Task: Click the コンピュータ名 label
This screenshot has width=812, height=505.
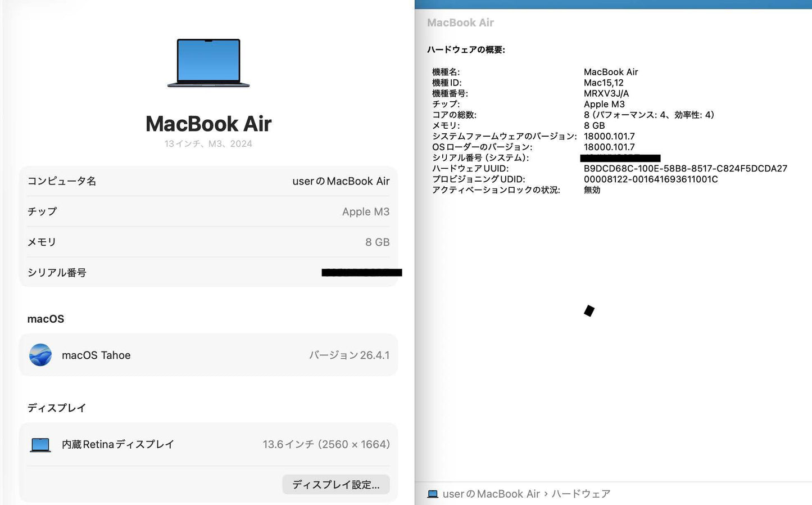Action: (62, 181)
